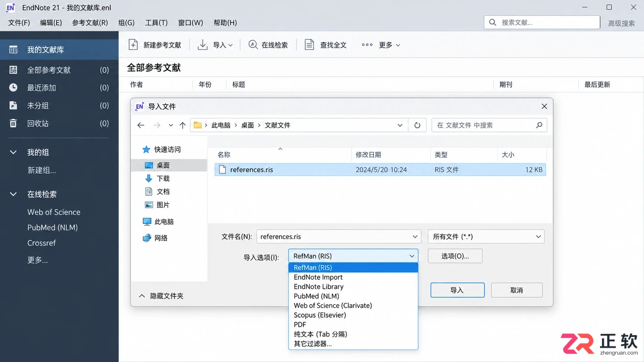The height and width of the screenshot is (362, 644).
Task: Click the Recently Added (最近添加) clock icon
Action: tap(13, 88)
